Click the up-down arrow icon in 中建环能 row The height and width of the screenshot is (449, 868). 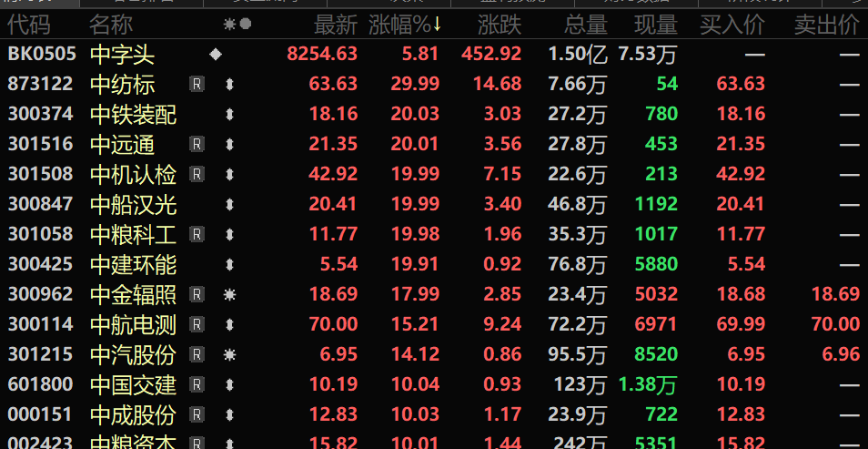coord(229,264)
